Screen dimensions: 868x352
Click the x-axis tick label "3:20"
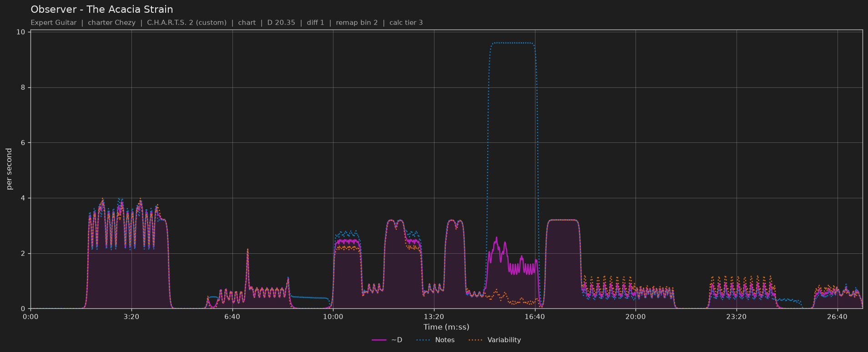[x=131, y=317]
